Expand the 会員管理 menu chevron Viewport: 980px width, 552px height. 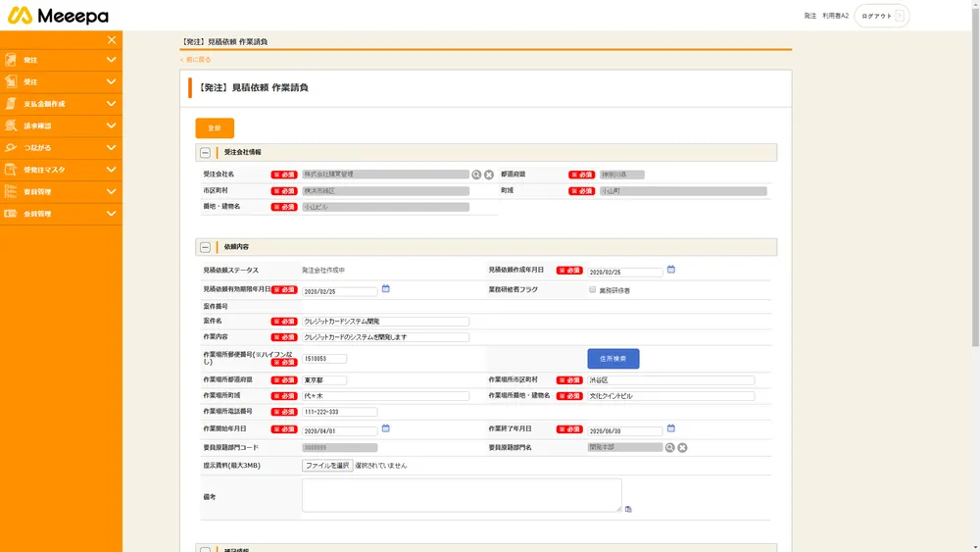pyautogui.click(x=112, y=213)
